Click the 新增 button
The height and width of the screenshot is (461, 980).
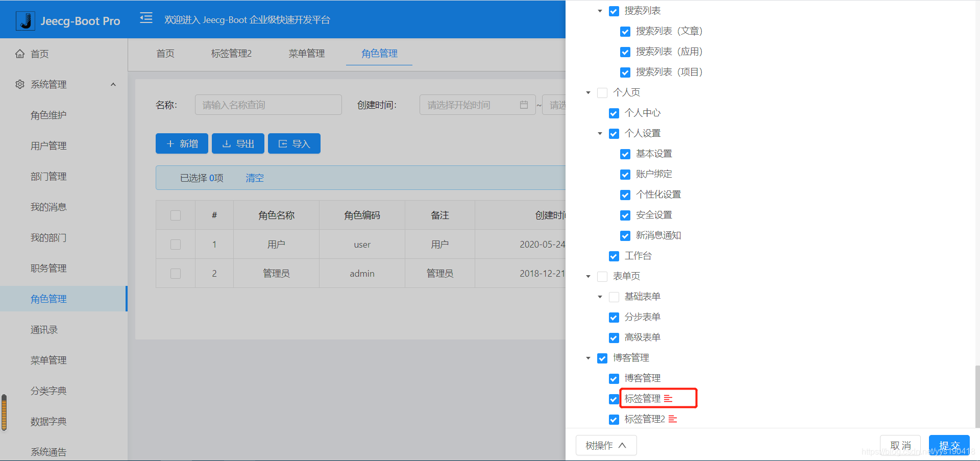[x=182, y=143]
